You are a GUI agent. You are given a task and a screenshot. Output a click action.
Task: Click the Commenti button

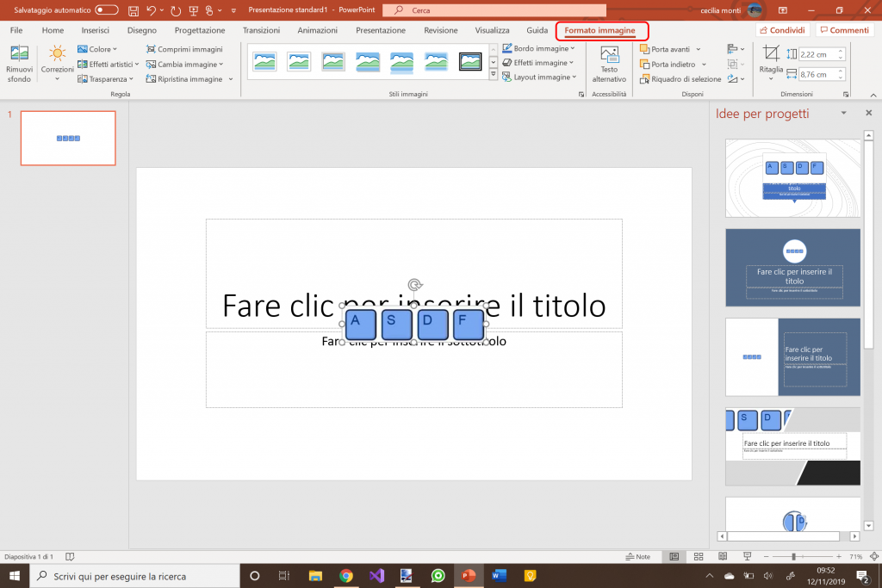(844, 30)
